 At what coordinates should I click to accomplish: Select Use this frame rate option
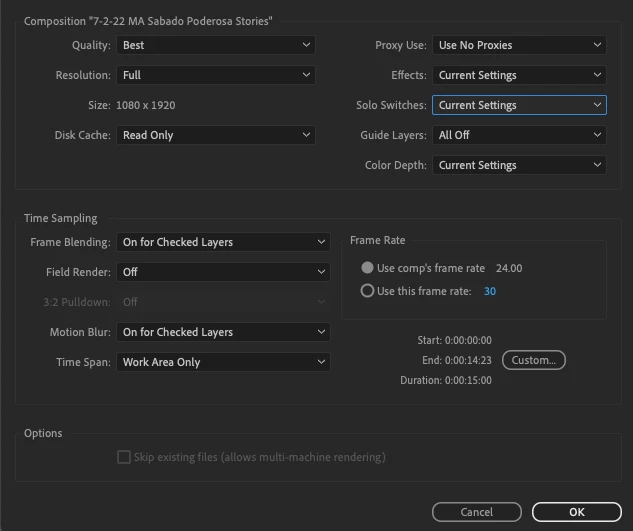pos(367,291)
